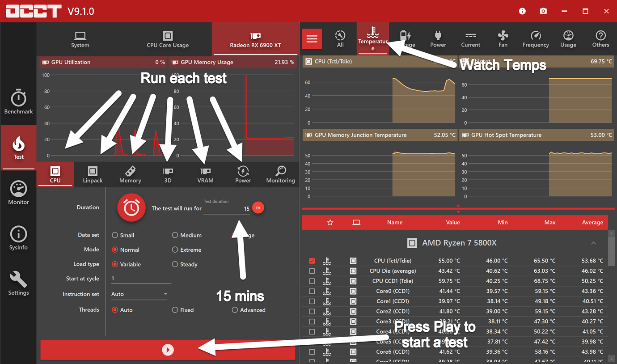Collapse the AMD Ryzen 7 5800X group
The width and height of the screenshot is (617, 364).
point(593,243)
